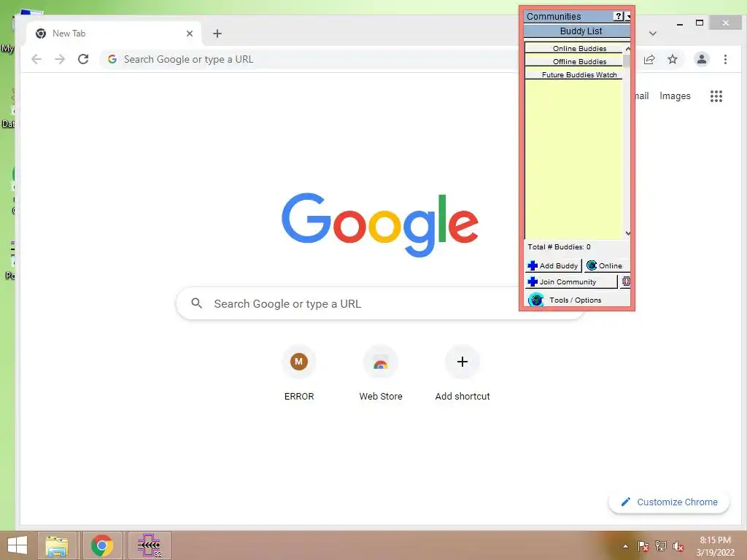Select 'Total # Buddies: 0' text
This screenshot has height=560, width=747.
559,246
